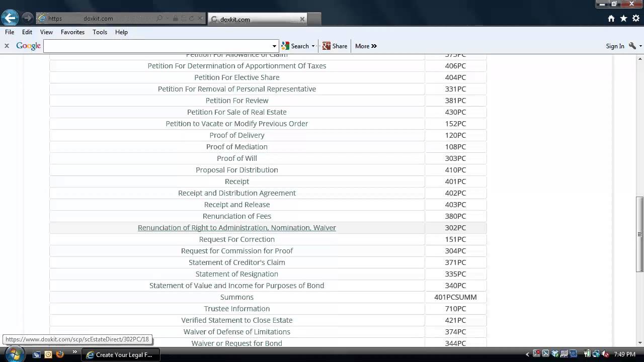Click the scrollbar up arrow
The height and width of the screenshot is (362, 644).
639,59
